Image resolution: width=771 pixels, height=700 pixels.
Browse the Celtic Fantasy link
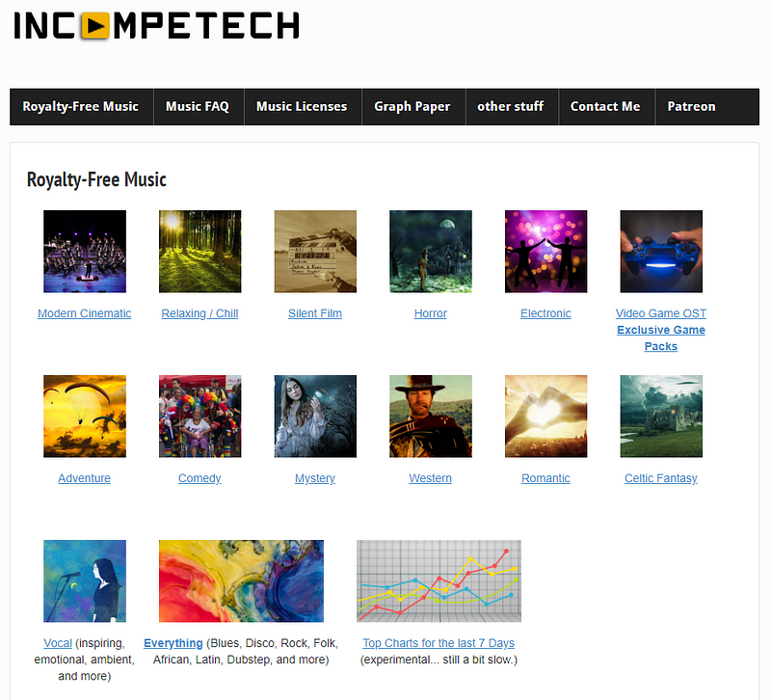[x=661, y=478]
